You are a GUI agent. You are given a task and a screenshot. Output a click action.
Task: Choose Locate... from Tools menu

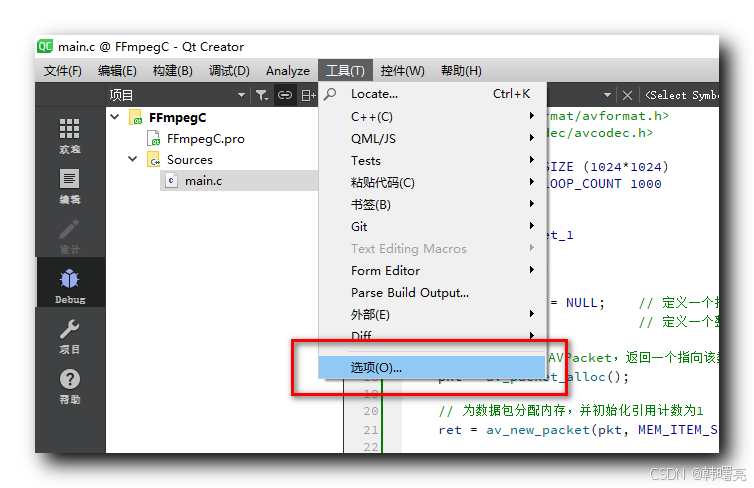432,94
